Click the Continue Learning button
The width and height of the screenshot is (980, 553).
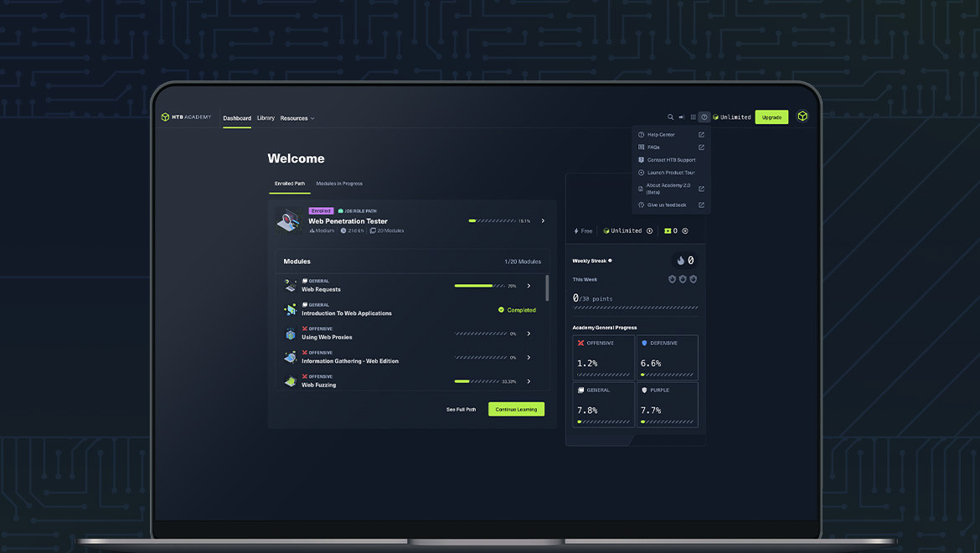(516, 410)
